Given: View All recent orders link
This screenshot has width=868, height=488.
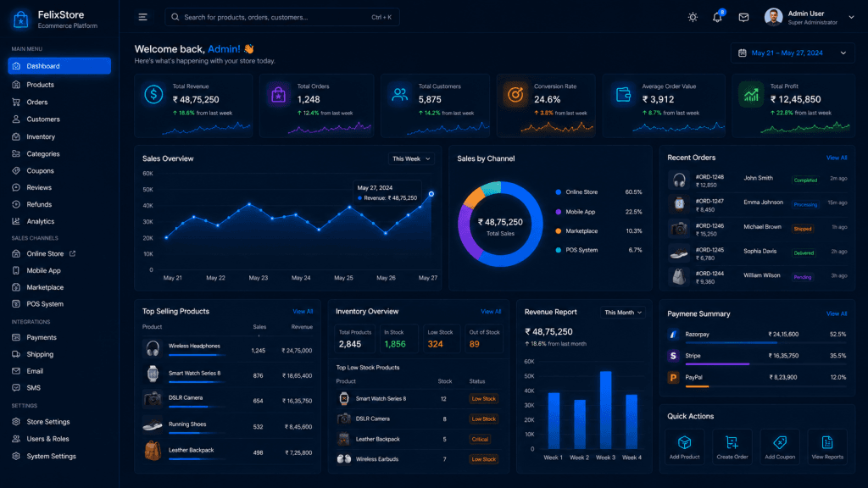Looking at the screenshot, I should click(837, 158).
